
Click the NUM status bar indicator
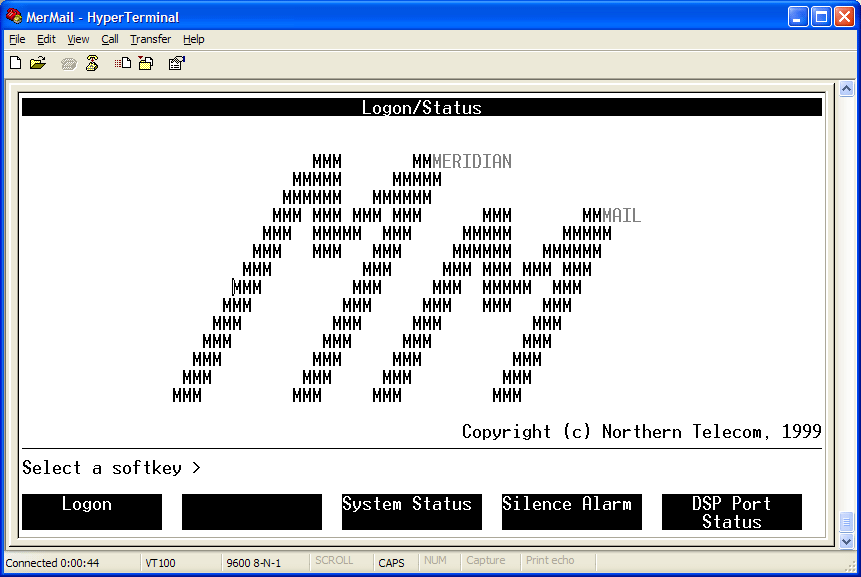(x=435, y=561)
